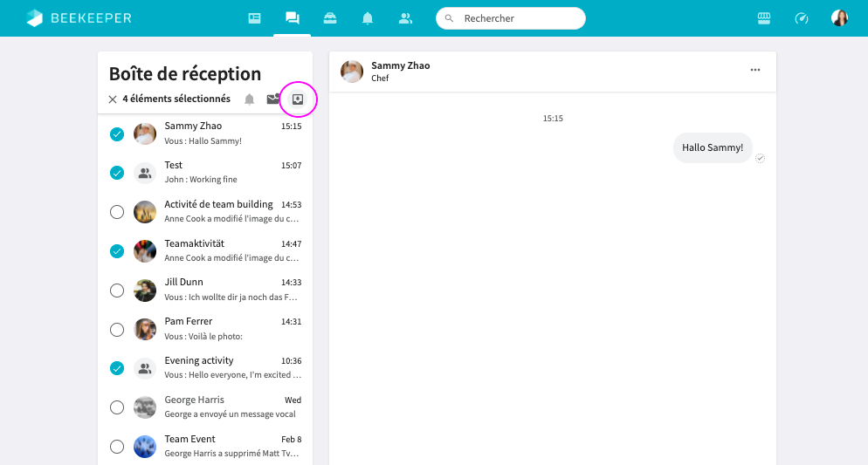
Task: Mark selected chats as unread envelope icon
Action: coord(273,99)
